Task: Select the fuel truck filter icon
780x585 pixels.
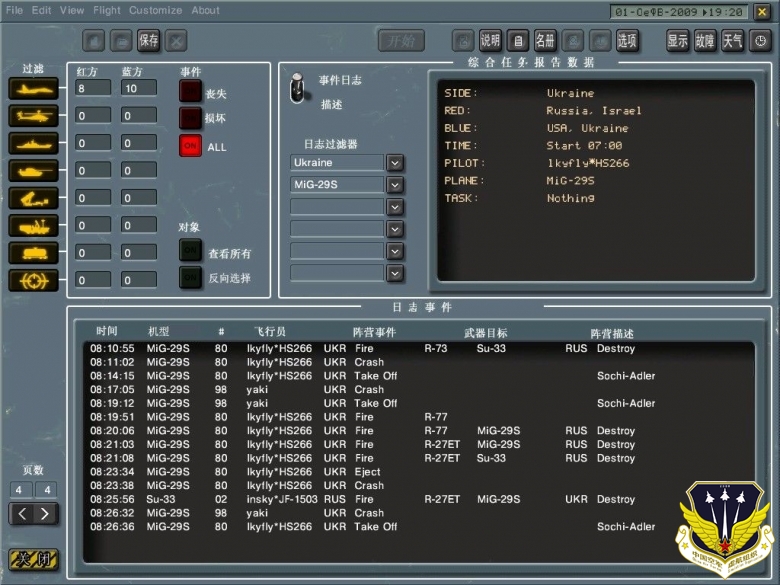Action: click(33, 253)
